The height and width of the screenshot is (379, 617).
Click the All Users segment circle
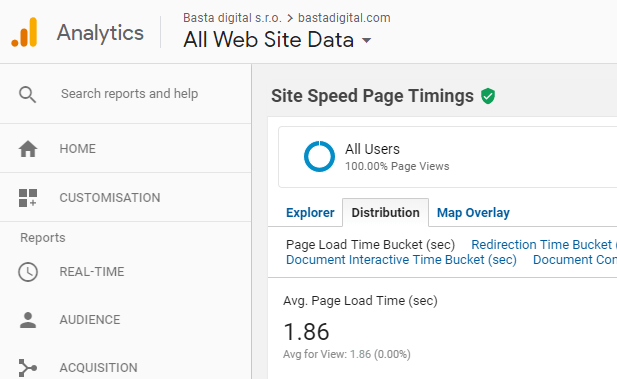click(x=320, y=156)
